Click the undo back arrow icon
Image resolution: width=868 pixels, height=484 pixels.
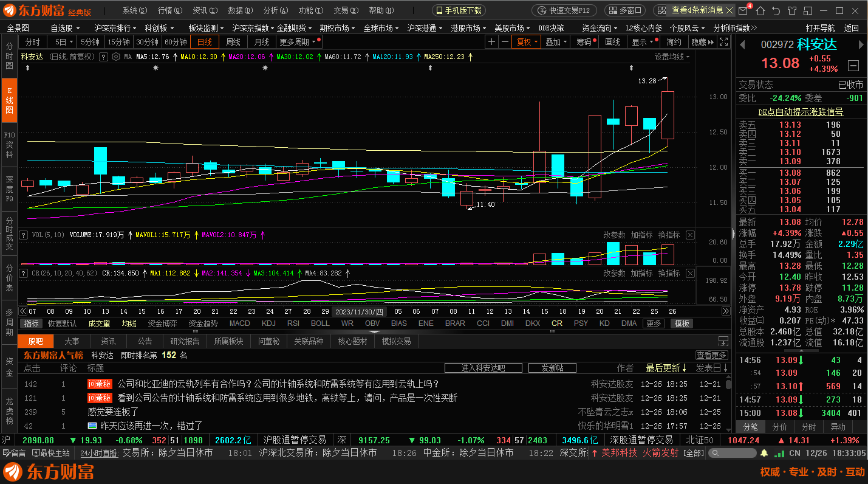776,10
